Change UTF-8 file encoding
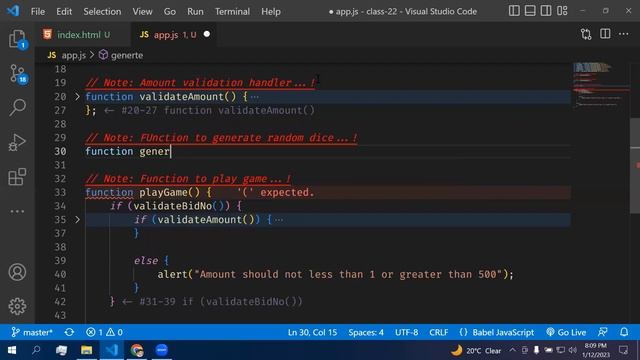The image size is (640, 360). (407, 332)
